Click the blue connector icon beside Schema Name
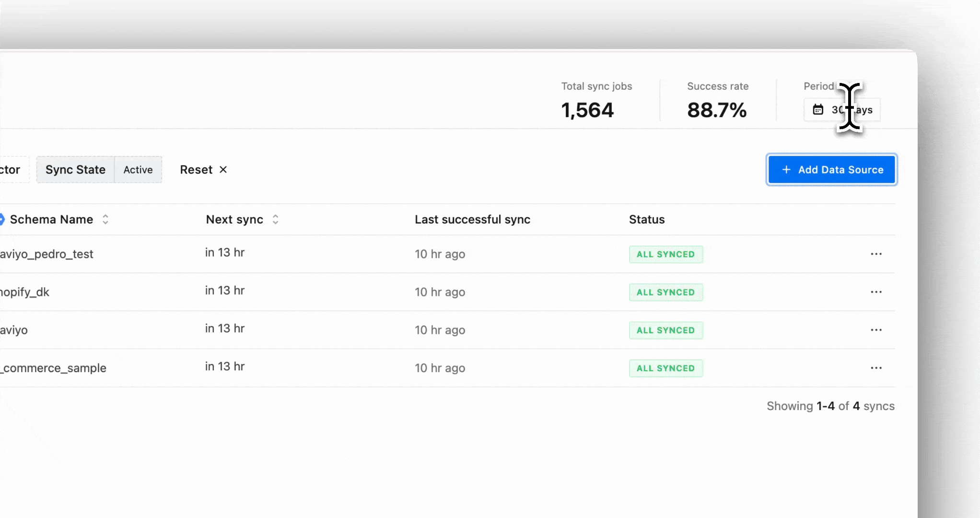This screenshot has height=518, width=980. click(x=3, y=219)
